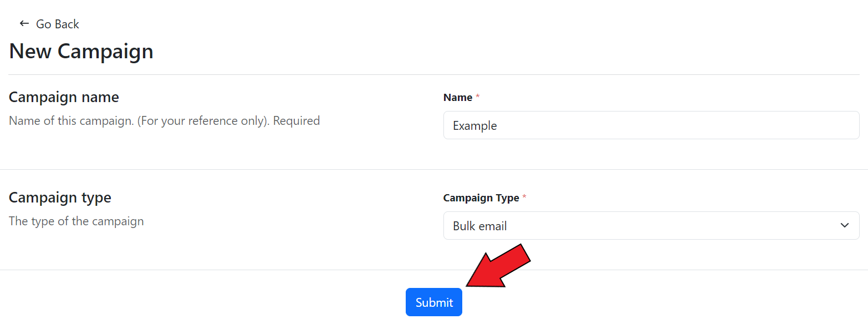Click the New Campaign page heading

coord(81,51)
